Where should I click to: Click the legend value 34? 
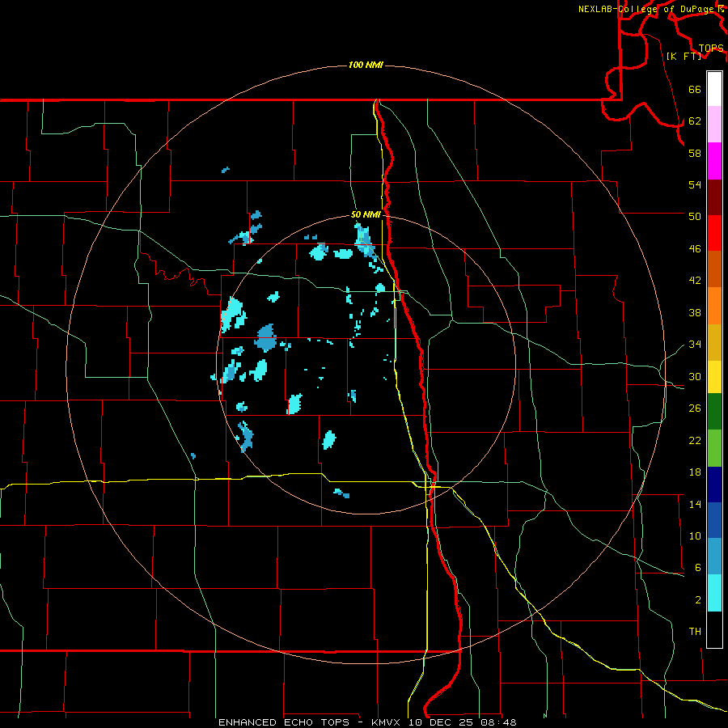695,344
